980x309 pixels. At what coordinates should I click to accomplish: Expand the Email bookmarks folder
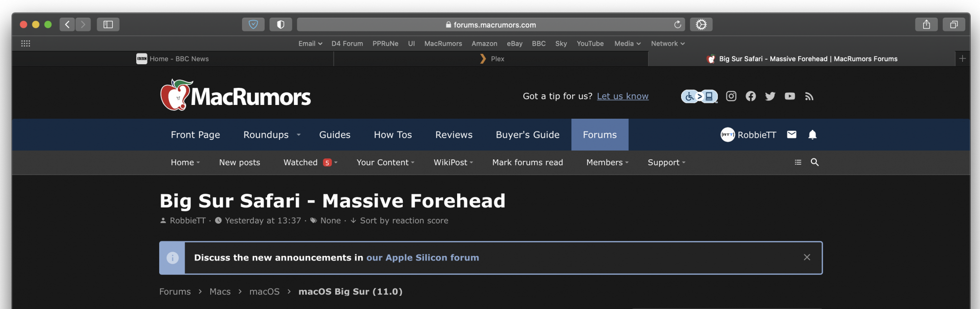click(x=310, y=44)
